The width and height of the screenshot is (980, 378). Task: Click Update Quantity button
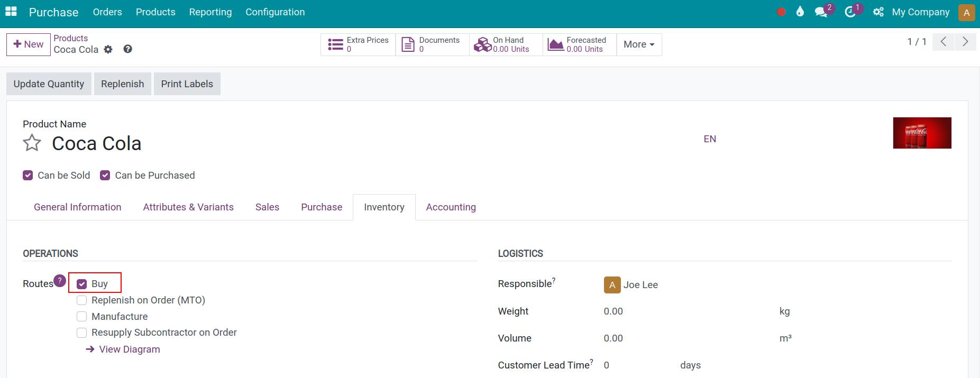[49, 84]
